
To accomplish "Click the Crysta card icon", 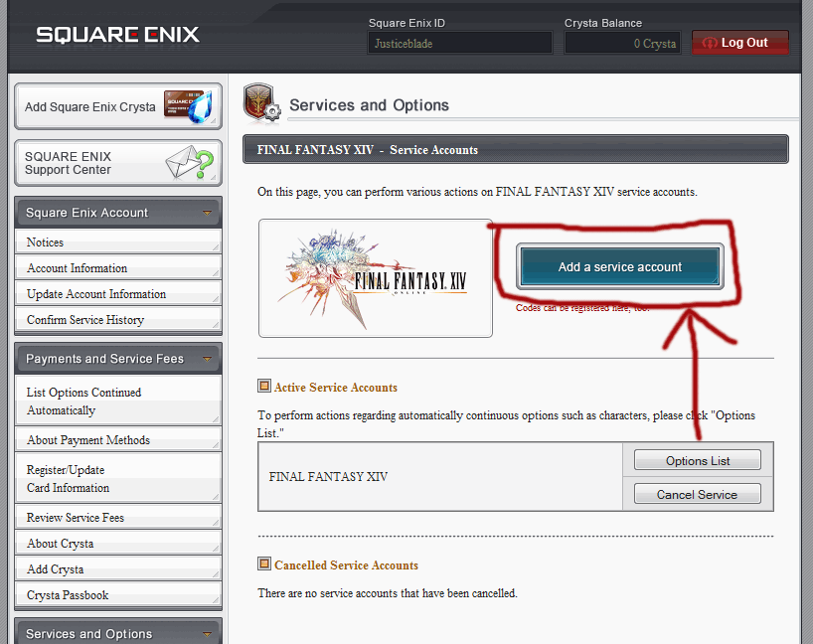I will click(x=189, y=106).
